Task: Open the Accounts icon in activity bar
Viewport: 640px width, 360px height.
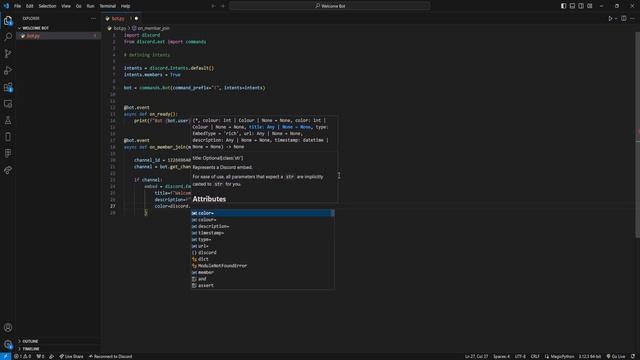Action: click(8, 327)
